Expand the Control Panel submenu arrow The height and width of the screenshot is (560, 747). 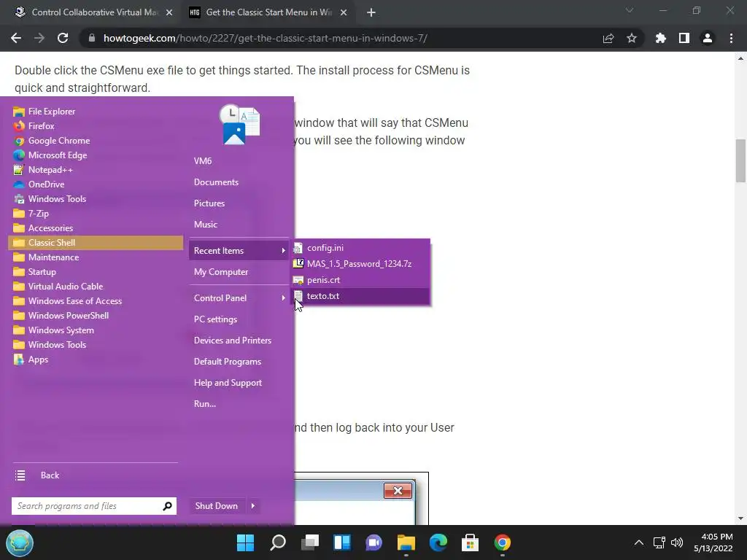[284, 298]
